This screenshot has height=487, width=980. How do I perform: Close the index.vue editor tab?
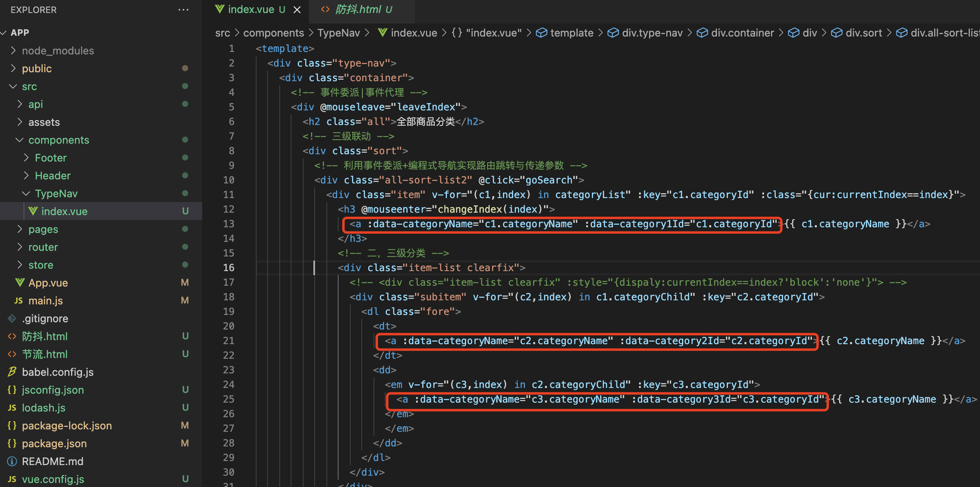(x=297, y=10)
